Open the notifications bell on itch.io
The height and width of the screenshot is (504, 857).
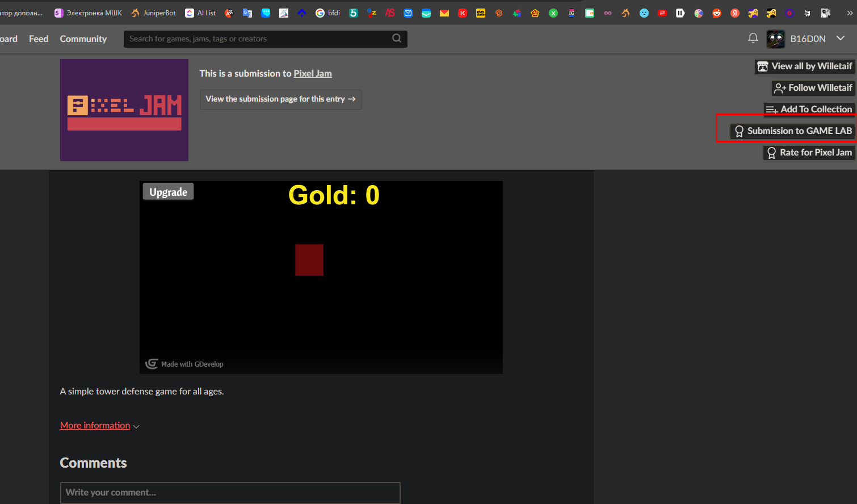(x=753, y=38)
